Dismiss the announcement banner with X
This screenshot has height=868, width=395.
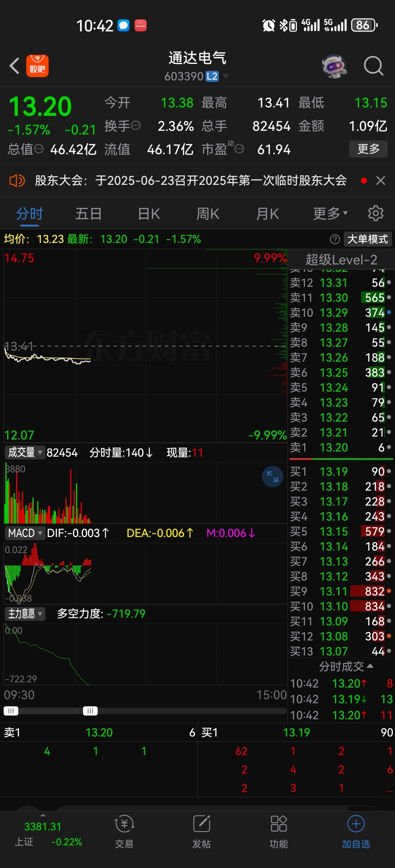point(381,180)
